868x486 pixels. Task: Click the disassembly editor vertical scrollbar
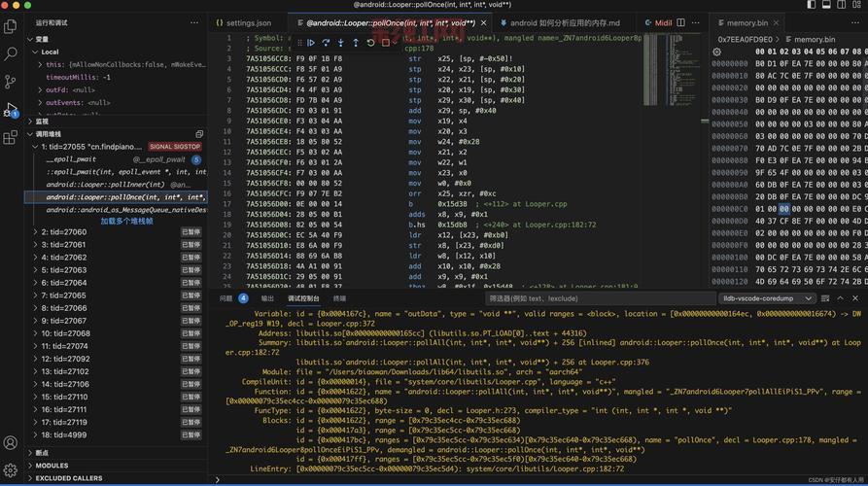(705, 160)
